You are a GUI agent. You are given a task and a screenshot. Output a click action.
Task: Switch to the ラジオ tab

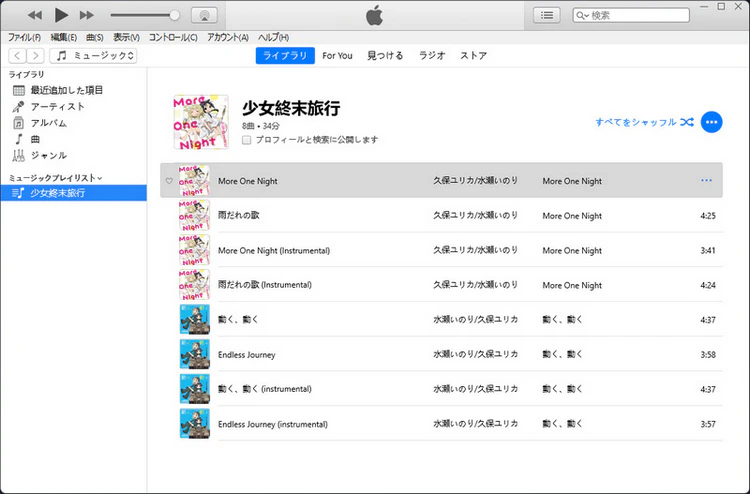(x=432, y=55)
